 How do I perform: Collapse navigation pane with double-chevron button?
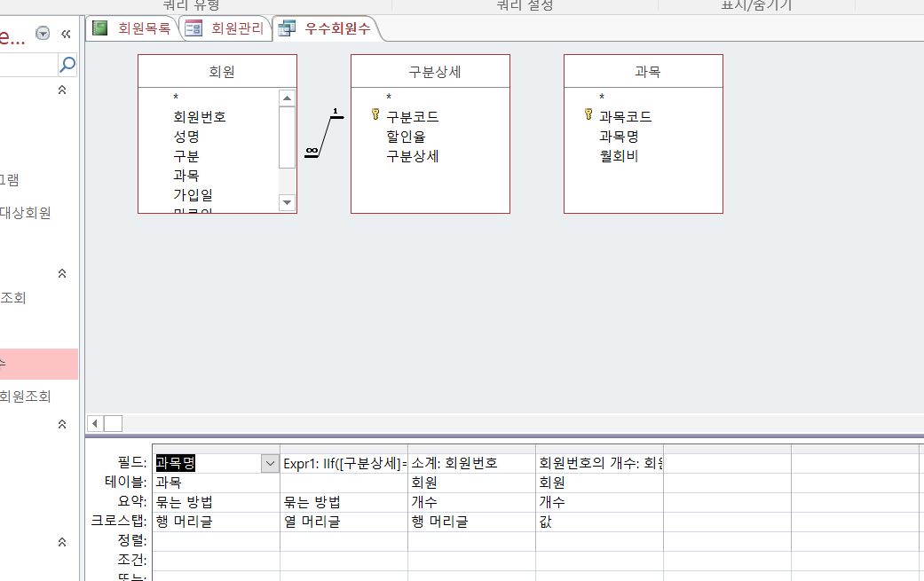point(66,35)
